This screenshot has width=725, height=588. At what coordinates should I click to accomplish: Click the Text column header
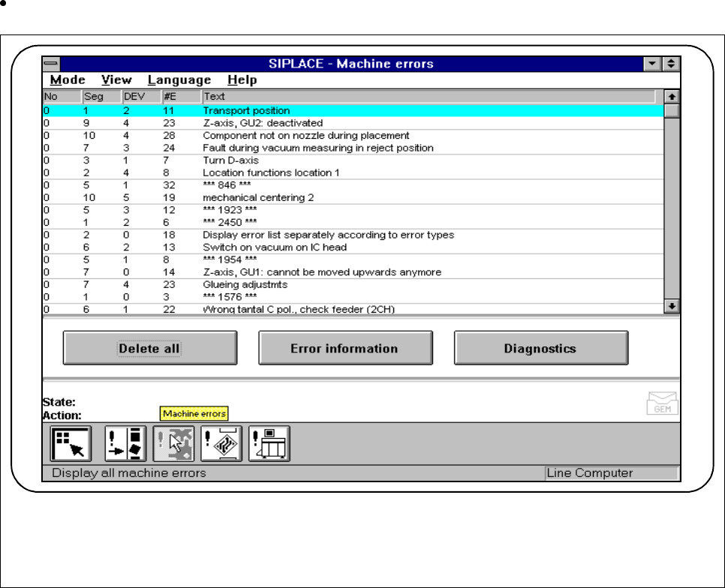[429, 97]
